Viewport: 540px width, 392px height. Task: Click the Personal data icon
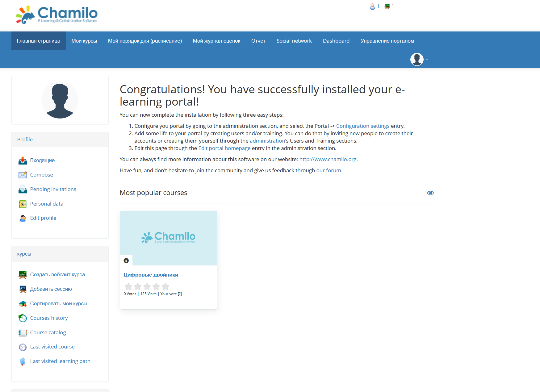[x=23, y=204]
